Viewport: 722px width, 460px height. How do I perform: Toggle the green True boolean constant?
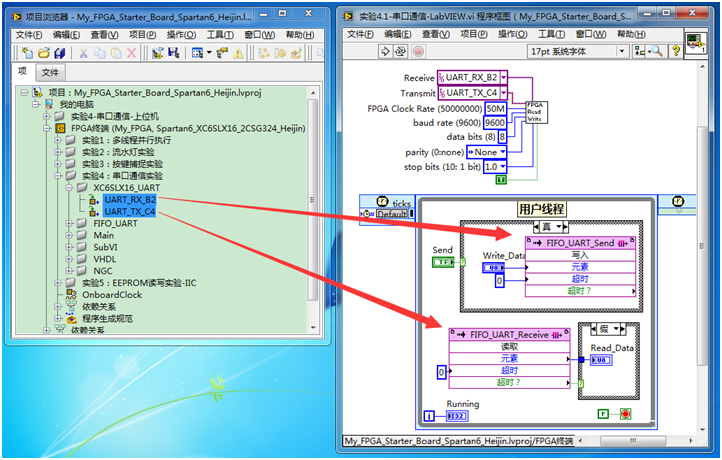click(x=501, y=180)
